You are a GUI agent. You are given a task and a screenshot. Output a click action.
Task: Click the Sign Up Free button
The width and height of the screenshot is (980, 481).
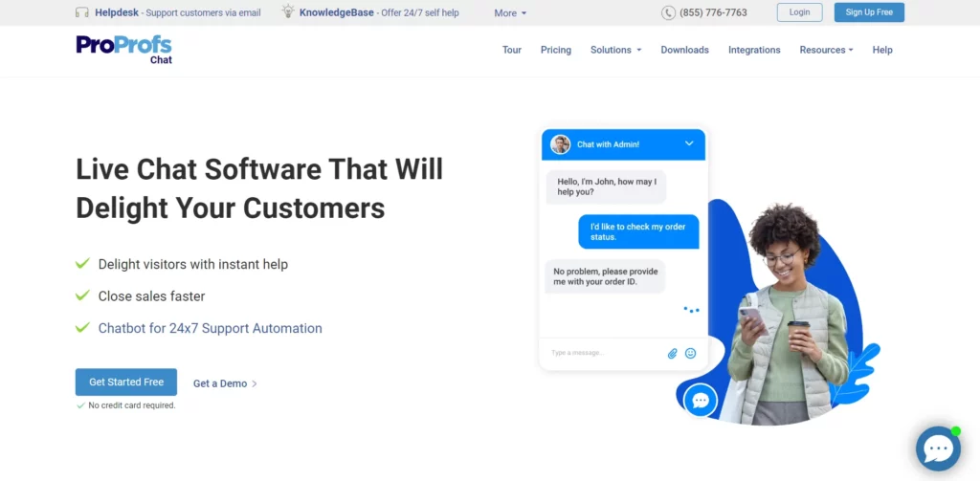tap(869, 12)
